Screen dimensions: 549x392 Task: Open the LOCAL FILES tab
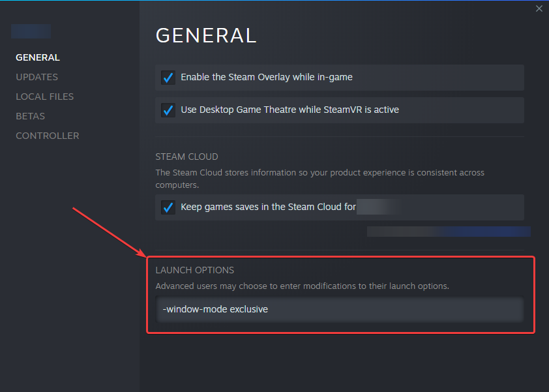pyautogui.click(x=44, y=97)
